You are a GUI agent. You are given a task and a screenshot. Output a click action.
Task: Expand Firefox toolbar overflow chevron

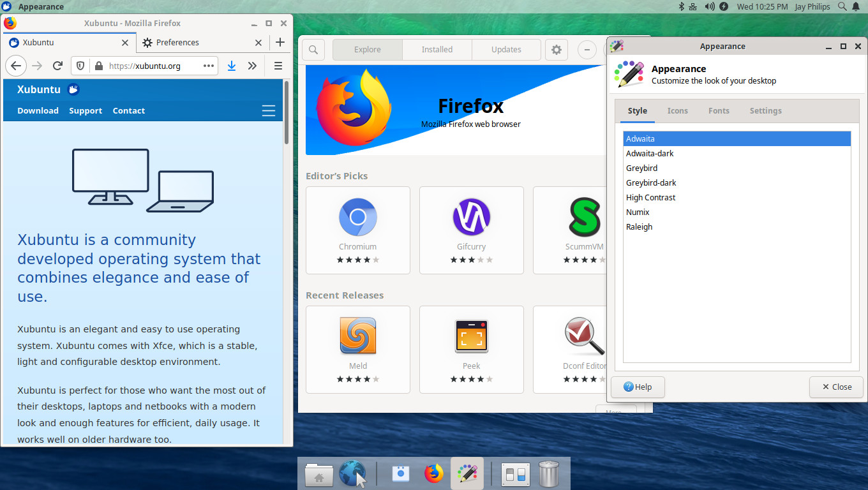point(252,66)
